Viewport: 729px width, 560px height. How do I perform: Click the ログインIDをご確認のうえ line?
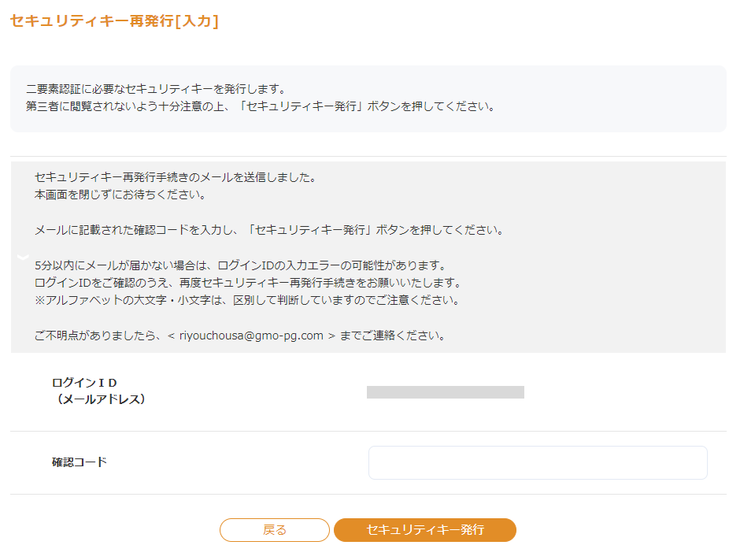click(248, 282)
